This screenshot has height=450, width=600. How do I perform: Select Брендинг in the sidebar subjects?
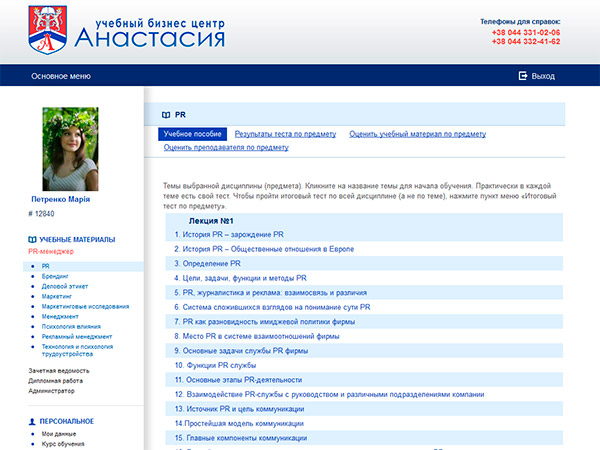pos(56,275)
